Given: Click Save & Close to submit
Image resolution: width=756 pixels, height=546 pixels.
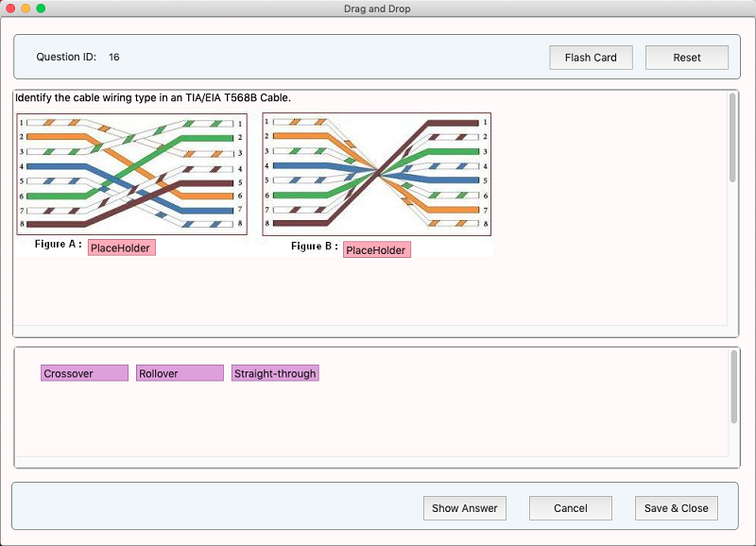Looking at the screenshot, I should [x=676, y=507].
